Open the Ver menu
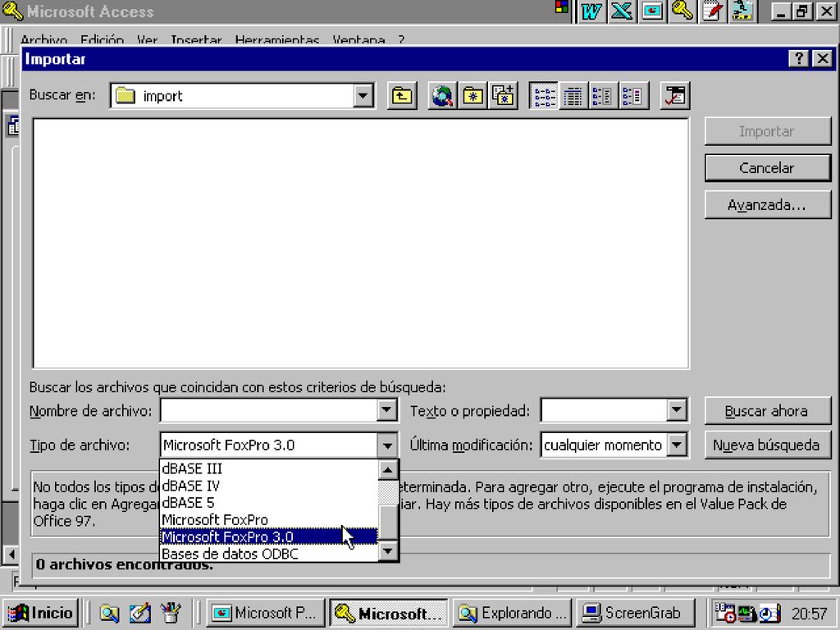840x630 pixels. 148,39
